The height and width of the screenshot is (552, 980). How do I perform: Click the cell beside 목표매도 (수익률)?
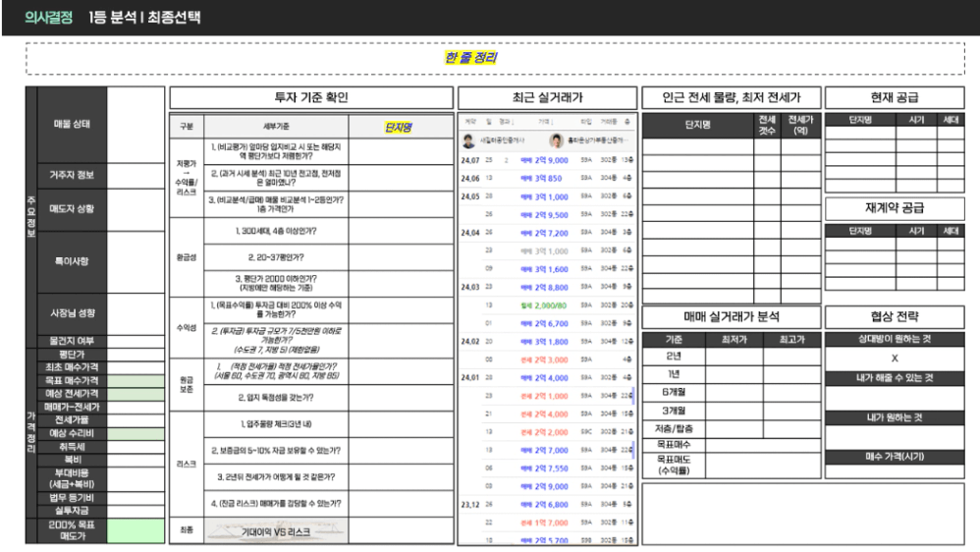[763, 466]
